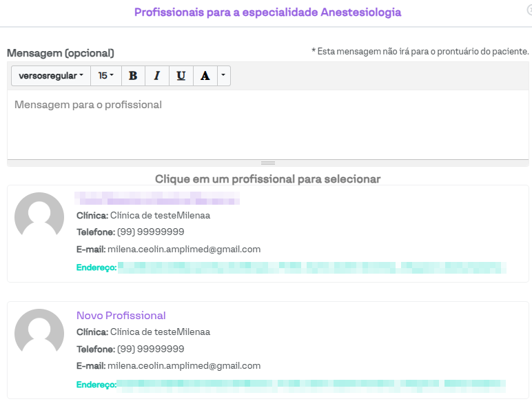Screen dimensions: 532x406
Task: Toggle bold formatting in message editor
Action: [133, 76]
